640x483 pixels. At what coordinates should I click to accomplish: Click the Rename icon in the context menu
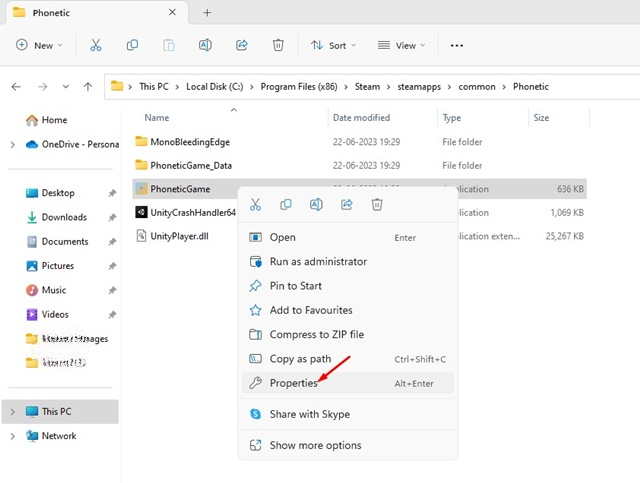point(316,204)
